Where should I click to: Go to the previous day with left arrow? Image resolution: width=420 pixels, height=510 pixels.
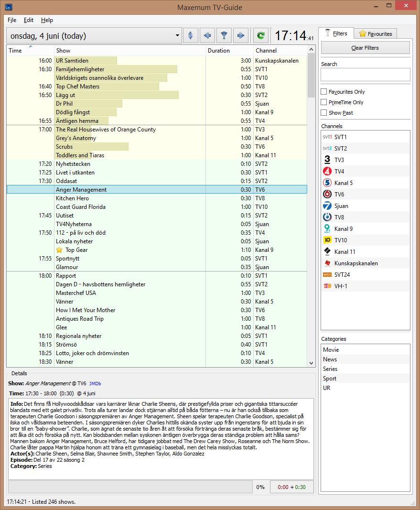[207, 35]
